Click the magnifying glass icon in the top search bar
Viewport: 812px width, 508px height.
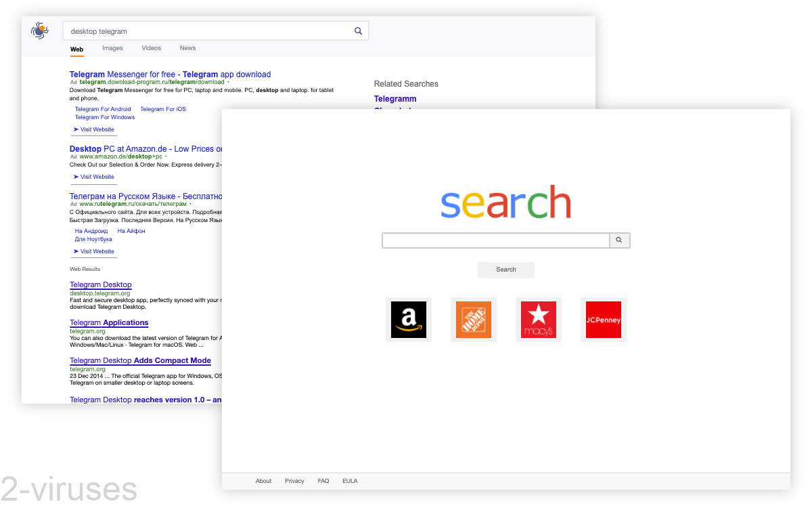point(358,30)
